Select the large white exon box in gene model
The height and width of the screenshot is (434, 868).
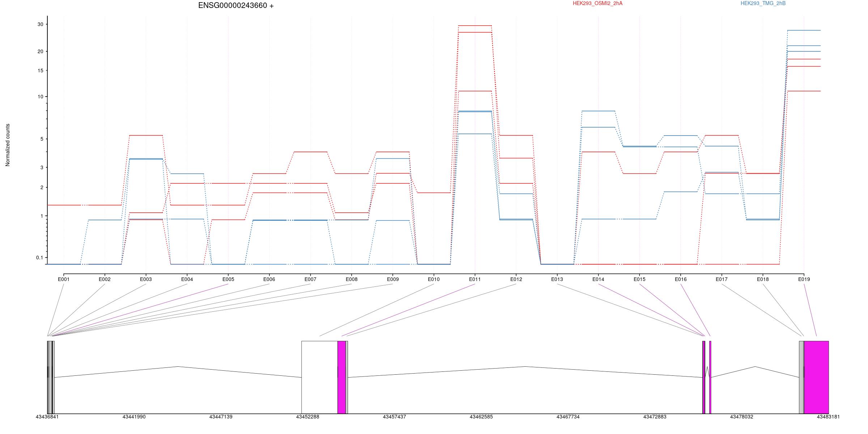click(319, 377)
